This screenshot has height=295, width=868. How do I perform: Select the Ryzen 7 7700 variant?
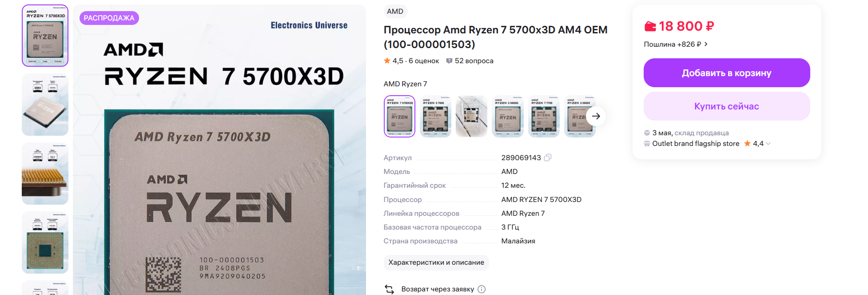[544, 117]
